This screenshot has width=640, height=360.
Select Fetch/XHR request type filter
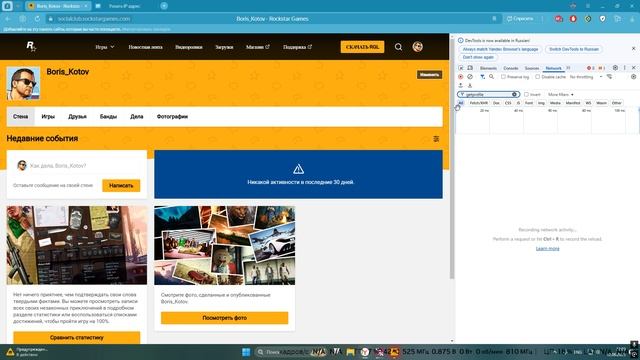tap(479, 103)
